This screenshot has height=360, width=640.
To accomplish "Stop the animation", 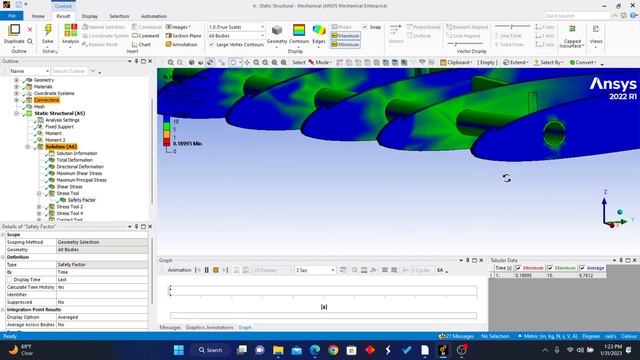I will click(216, 270).
